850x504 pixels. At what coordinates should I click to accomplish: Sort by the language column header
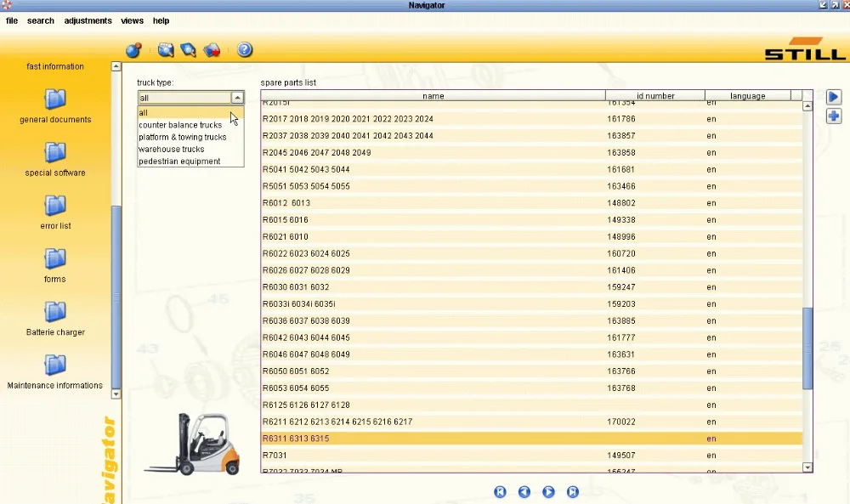click(x=747, y=96)
